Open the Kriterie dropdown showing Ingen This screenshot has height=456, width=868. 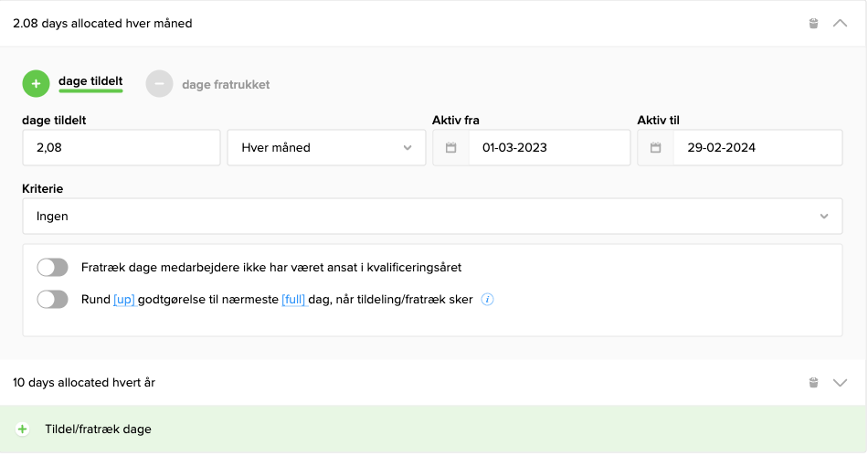(432, 217)
